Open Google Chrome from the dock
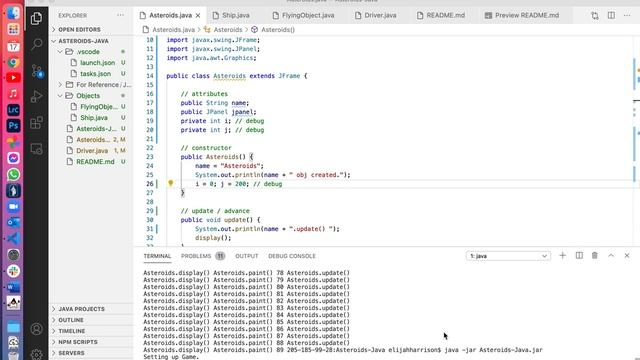640x360 pixels. pos(13,62)
